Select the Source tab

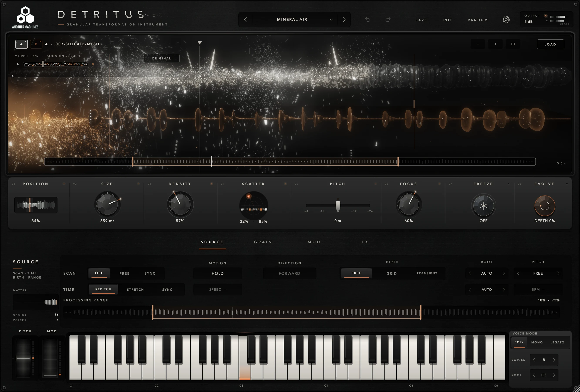(x=212, y=242)
